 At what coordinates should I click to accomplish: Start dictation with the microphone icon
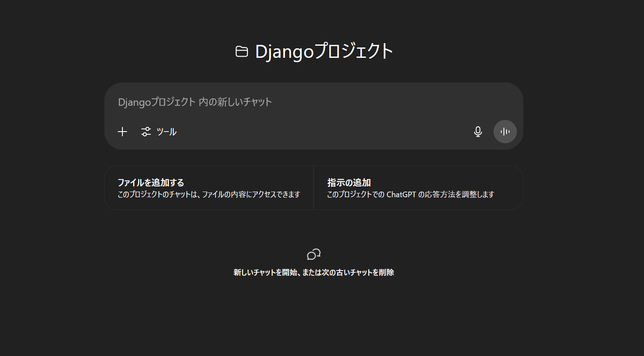tap(478, 132)
